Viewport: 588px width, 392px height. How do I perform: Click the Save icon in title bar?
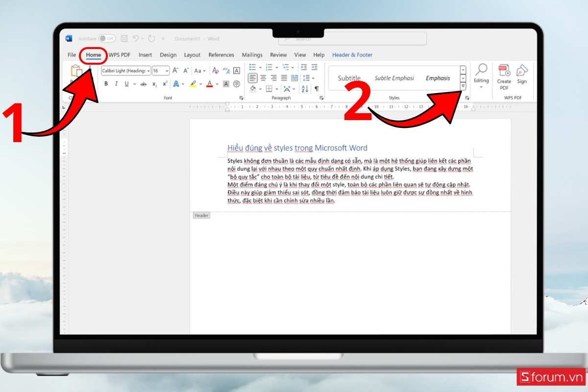(x=124, y=38)
